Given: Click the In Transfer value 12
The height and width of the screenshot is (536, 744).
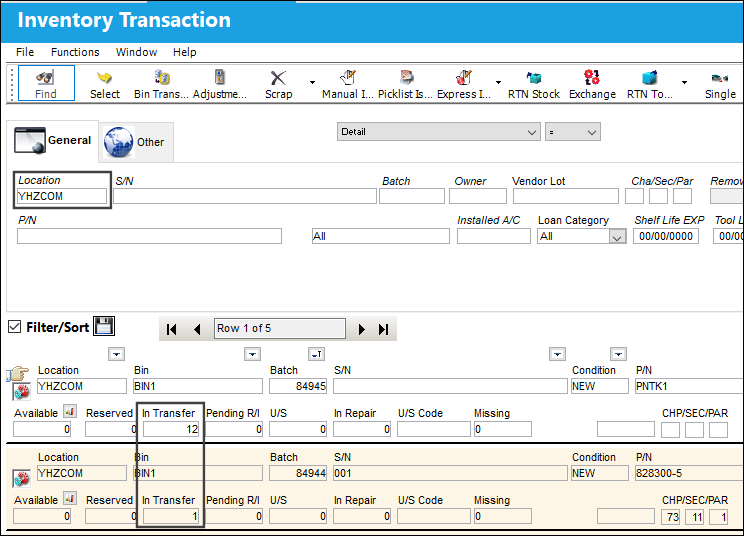Looking at the screenshot, I should pos(171,429).
